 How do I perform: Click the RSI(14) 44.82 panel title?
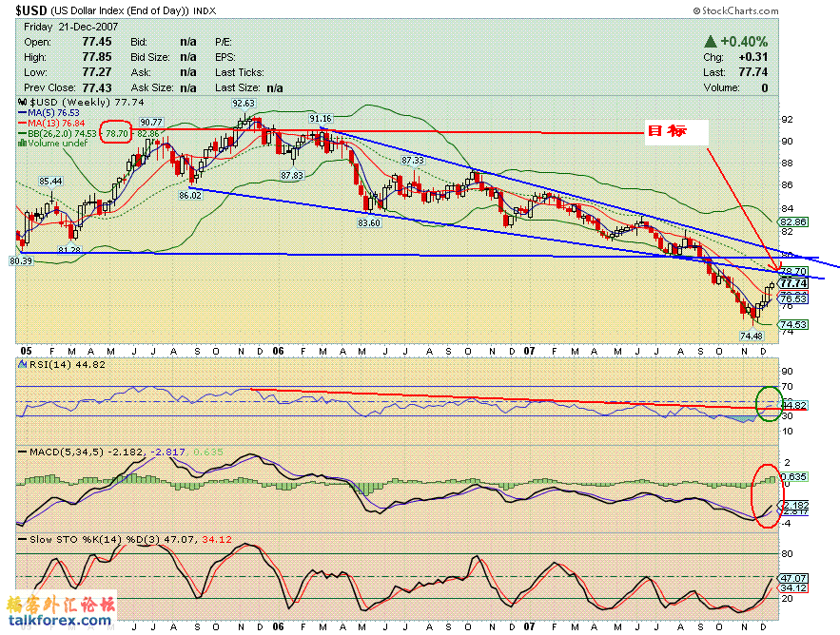[62, 365]
